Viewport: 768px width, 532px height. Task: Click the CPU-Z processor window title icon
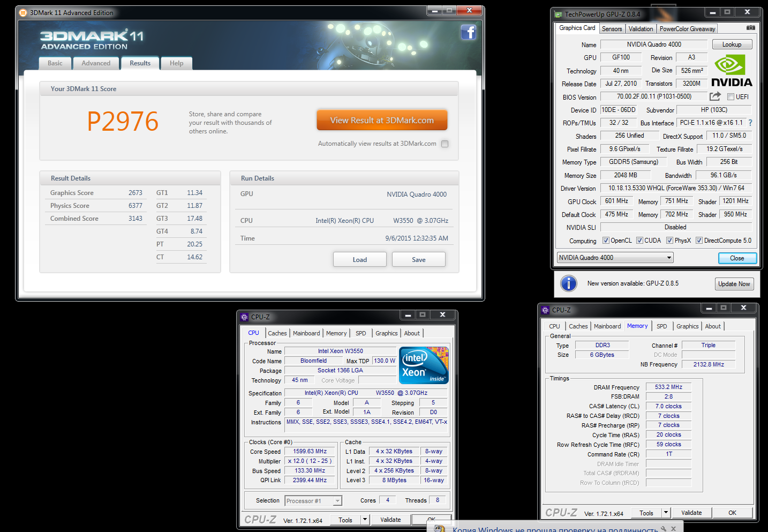click(x=244, y=317)
